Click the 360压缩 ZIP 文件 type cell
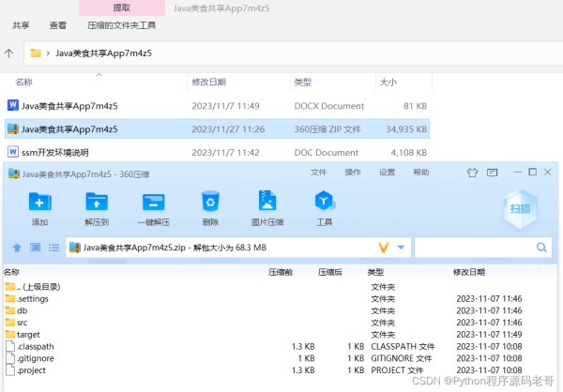Screen dimensions: 563x392 [x=327, y=129]
